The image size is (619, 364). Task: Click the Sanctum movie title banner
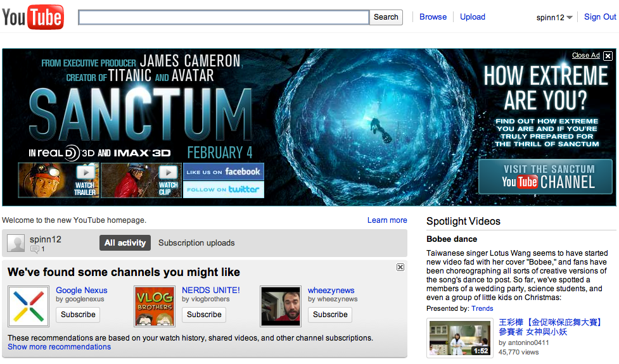[141, 115]
